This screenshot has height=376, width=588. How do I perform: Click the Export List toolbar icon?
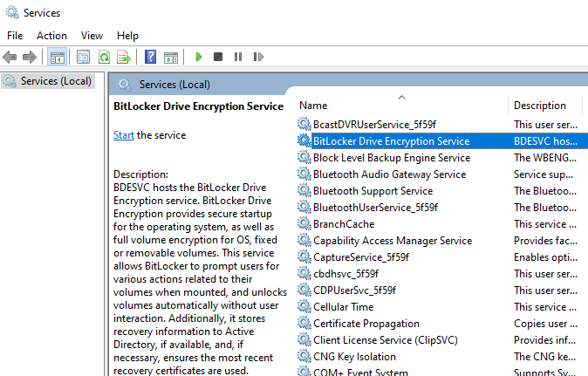pos(124,57)
